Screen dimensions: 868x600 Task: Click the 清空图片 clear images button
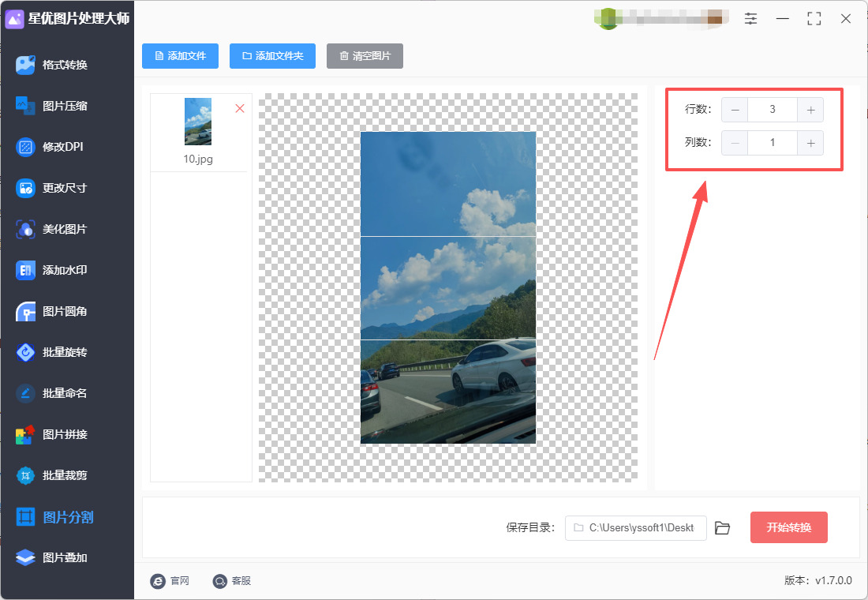(x=365, y=56)
